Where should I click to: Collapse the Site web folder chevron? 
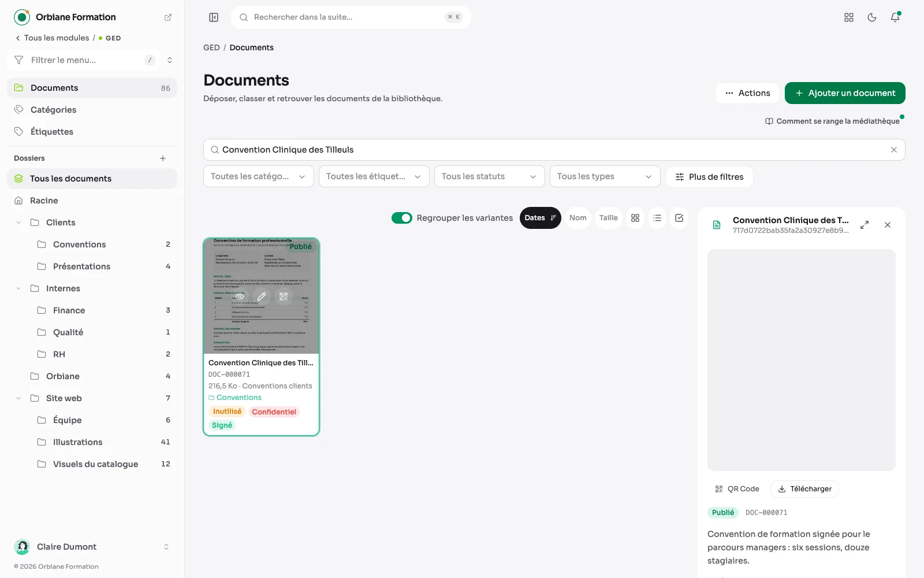click(18, 398)
